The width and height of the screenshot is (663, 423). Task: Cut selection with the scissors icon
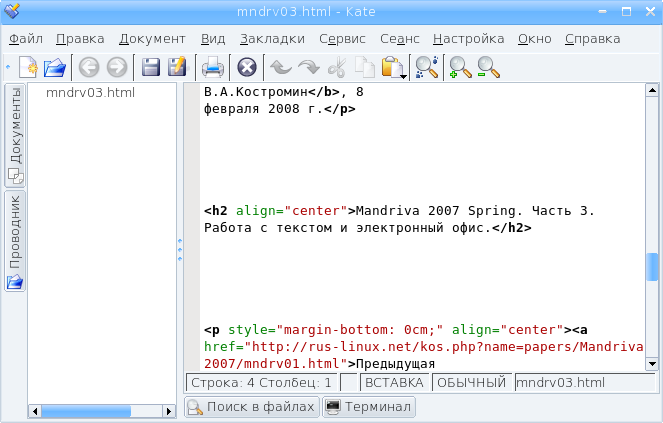(337, 67)
